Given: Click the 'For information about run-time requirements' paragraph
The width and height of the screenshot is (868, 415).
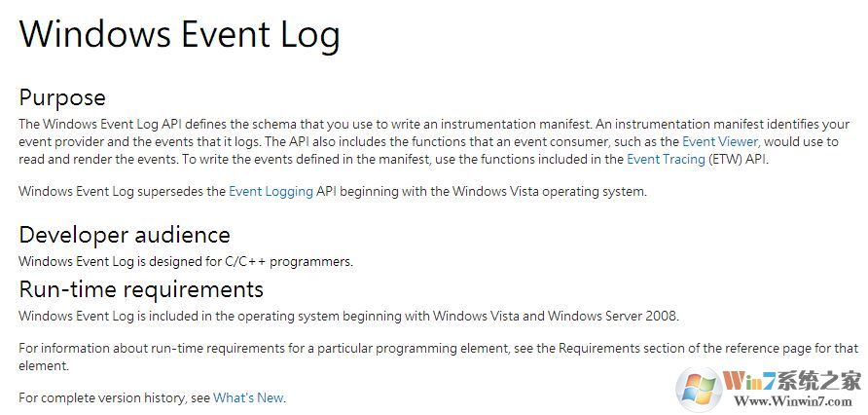Looking at the screenshot, I should (x=195, y=348).
